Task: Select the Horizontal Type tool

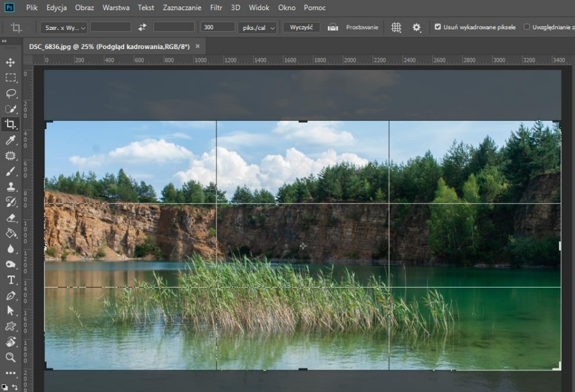Action: point(11,280)
